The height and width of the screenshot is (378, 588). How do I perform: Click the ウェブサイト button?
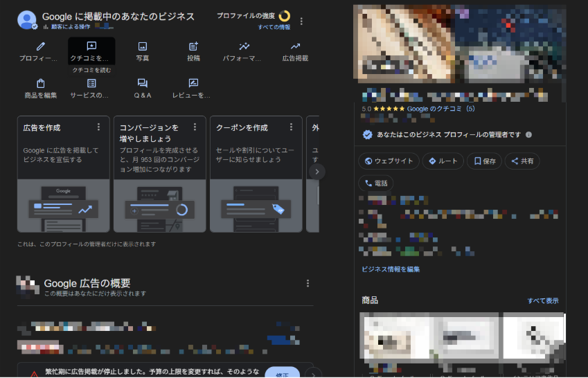389,161
